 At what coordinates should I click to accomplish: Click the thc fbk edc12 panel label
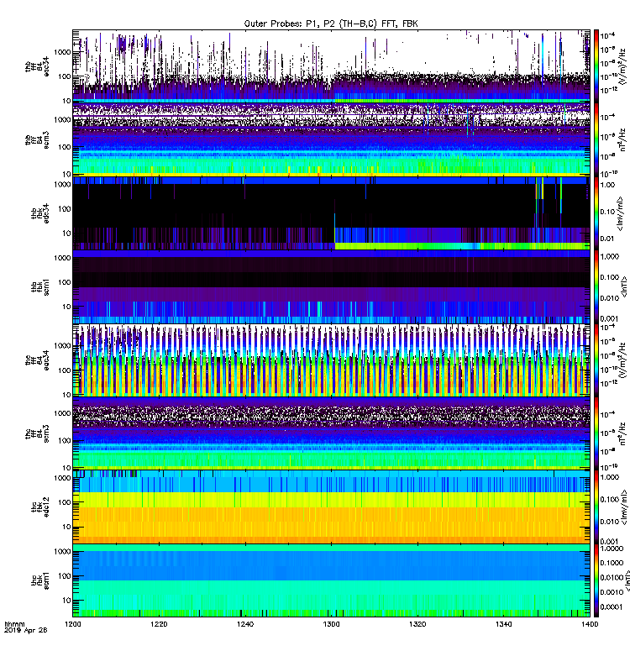tap(39, 507)
